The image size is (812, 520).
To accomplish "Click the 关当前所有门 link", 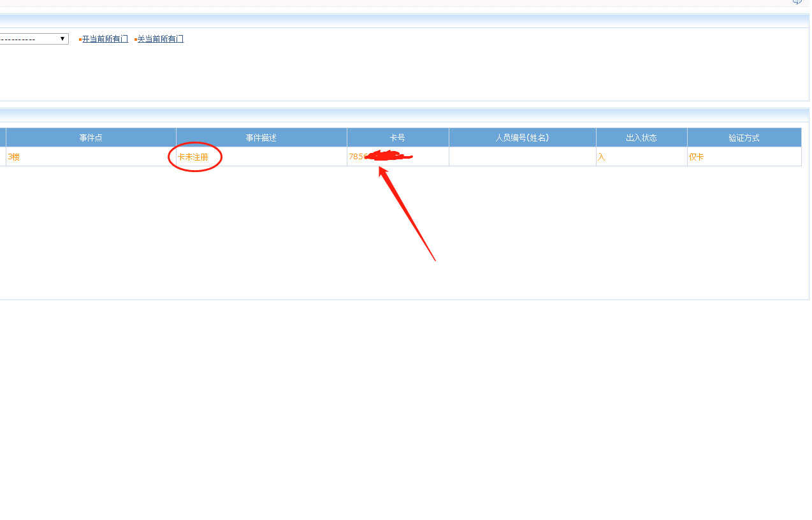I will (161, 39).
